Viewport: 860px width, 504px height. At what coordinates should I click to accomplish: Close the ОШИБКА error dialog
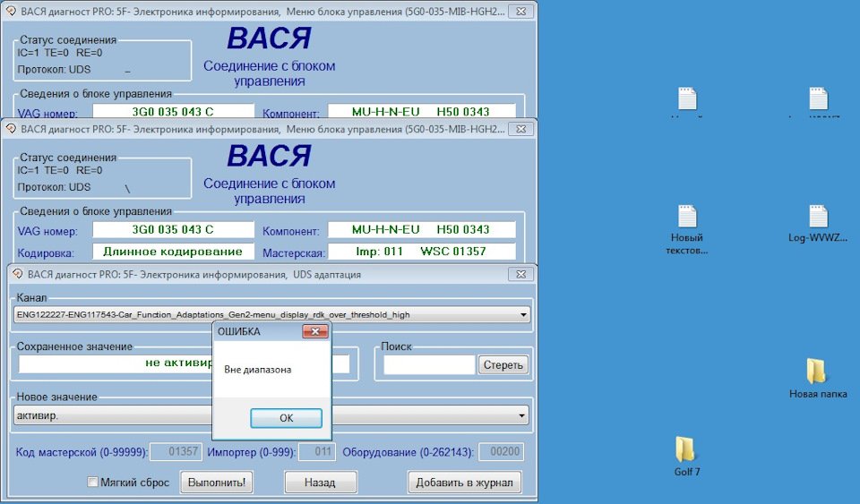pyautogui.click(x=314, y=331)
